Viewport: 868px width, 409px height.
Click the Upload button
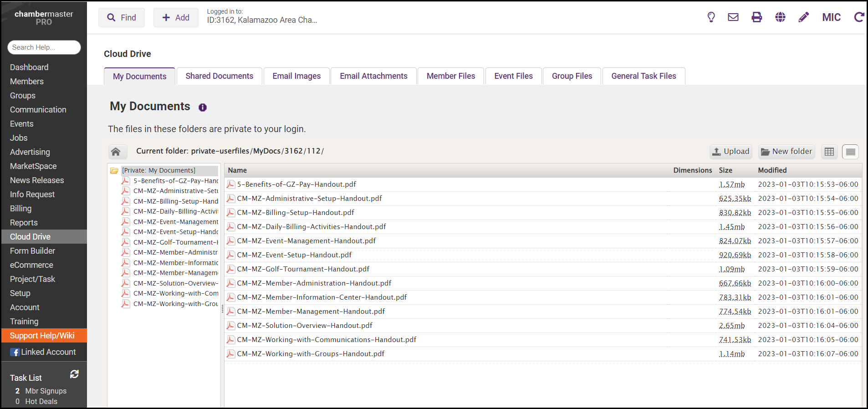(731, 152)
